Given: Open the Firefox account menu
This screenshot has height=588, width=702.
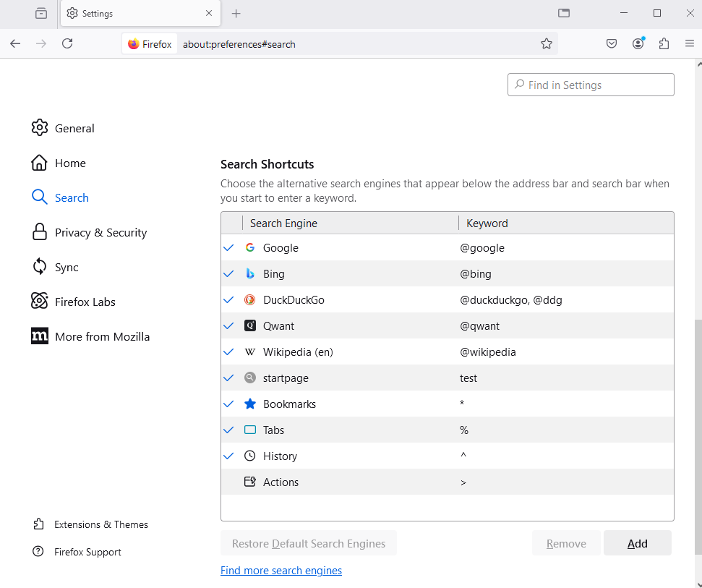Looking at the screenshot, I should [x=638, y=43].
